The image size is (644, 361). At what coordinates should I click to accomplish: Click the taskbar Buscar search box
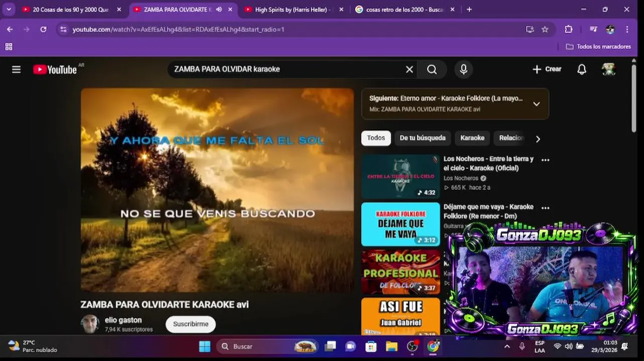pyautogui.click(x=268, y=346)
